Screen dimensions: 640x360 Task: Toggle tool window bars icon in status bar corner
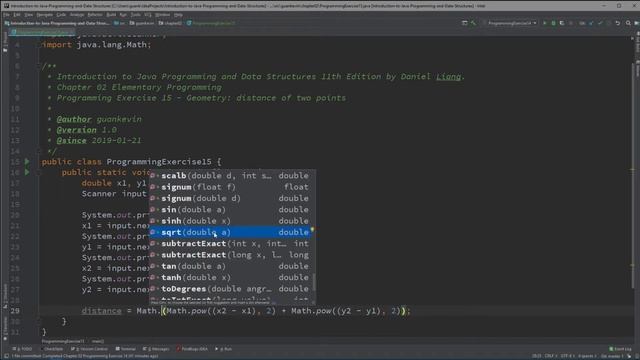coord(6,356)
